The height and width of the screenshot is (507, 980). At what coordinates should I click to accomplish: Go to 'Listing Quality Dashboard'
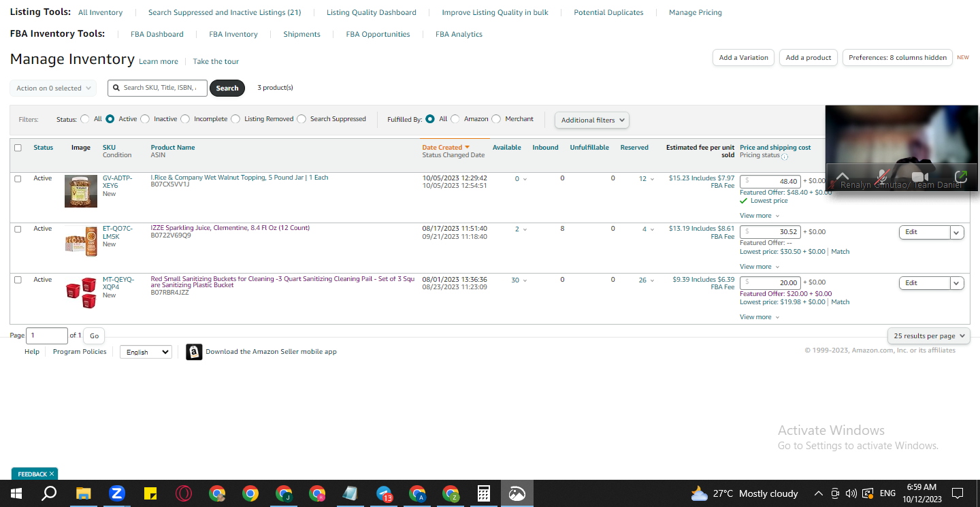click(372, 12)
